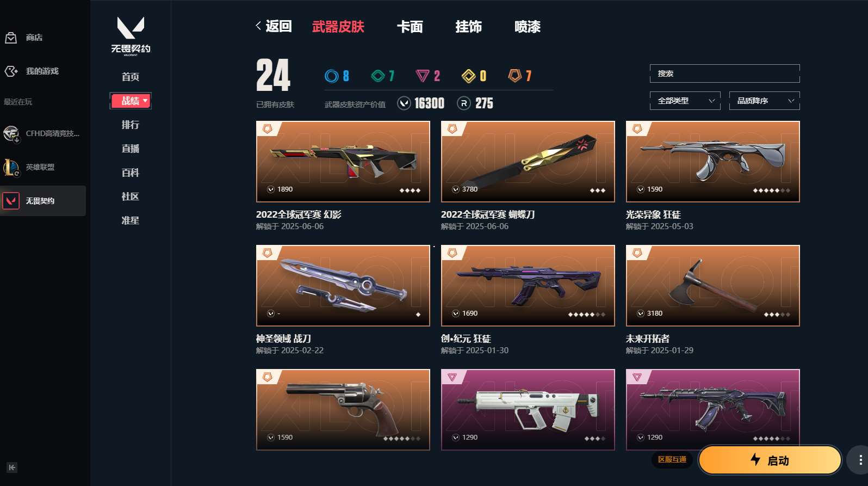Select the 无畏契约 game icon
This screenshot has height=486, width=868.
pyautogui.click(x=11, y=201)
